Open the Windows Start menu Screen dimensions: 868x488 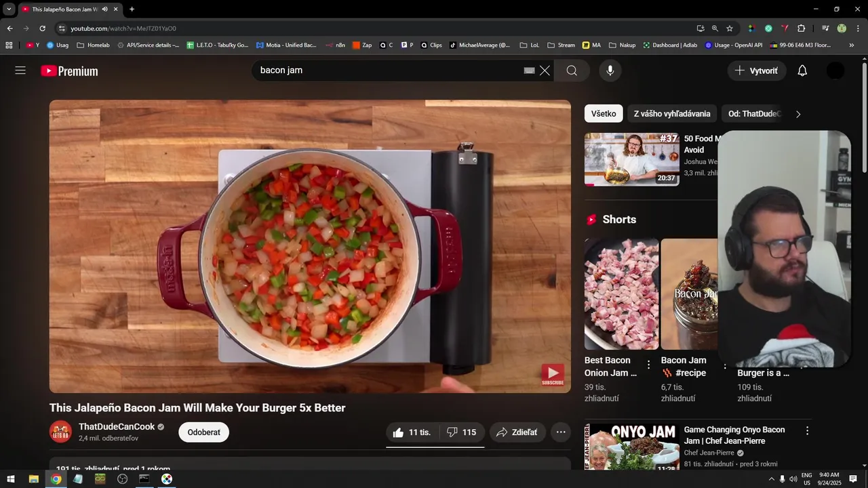(11, 479)
